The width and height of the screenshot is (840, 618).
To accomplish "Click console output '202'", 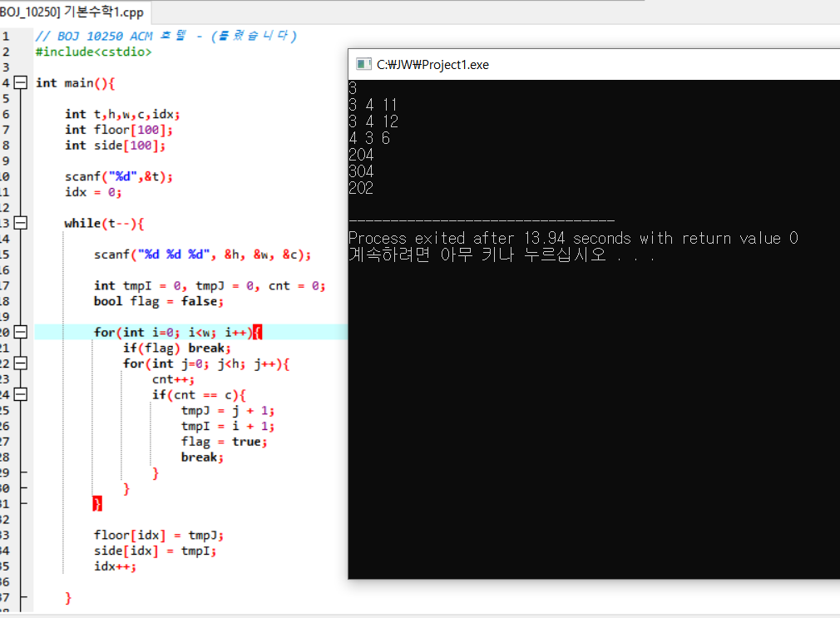I will 361,188.
